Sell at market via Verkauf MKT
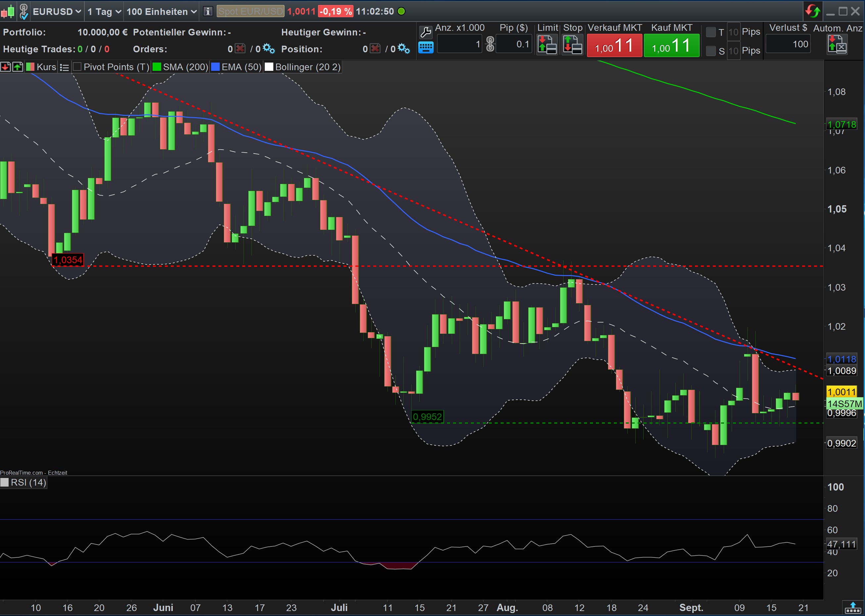865x616 pixels. click(x=615, y=46)
